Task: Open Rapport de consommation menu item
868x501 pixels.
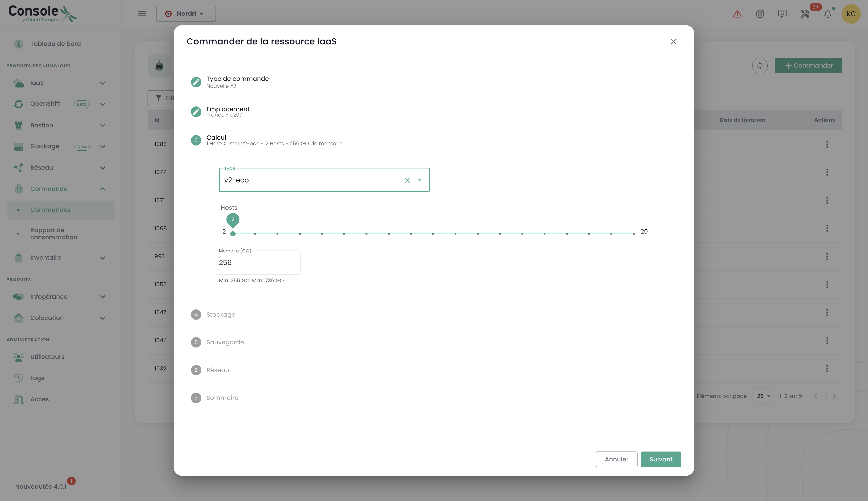Action: click(x=54, y=234)
